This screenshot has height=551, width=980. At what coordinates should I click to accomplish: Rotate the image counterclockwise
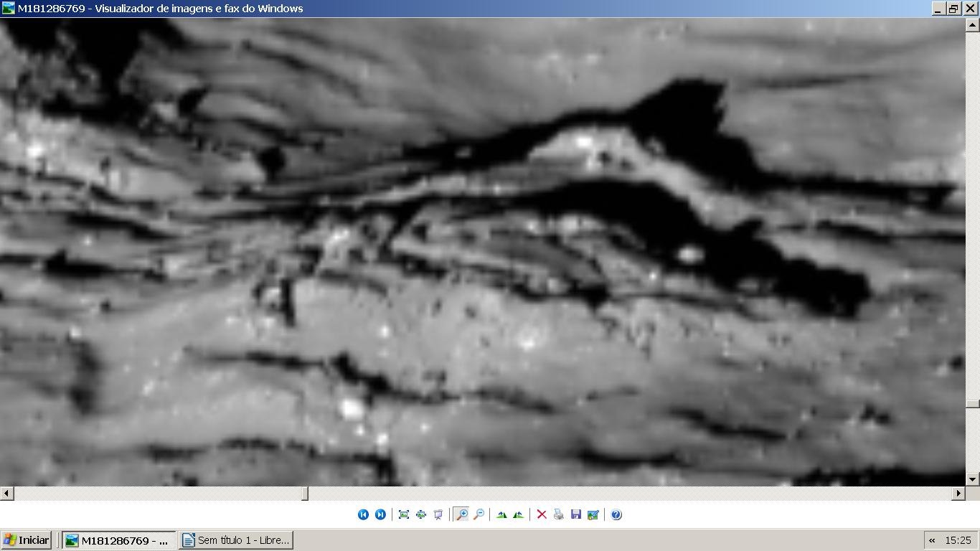518,514
